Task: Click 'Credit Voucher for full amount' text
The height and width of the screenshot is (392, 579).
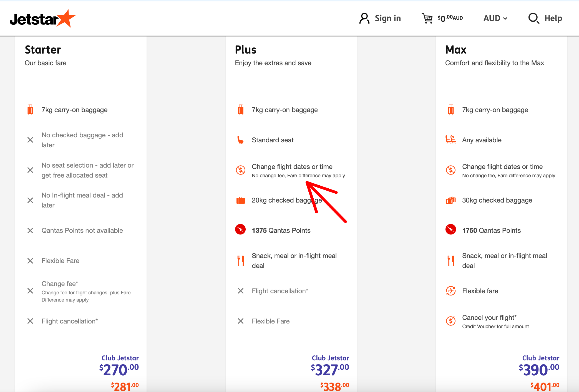Action: (495, 327)
